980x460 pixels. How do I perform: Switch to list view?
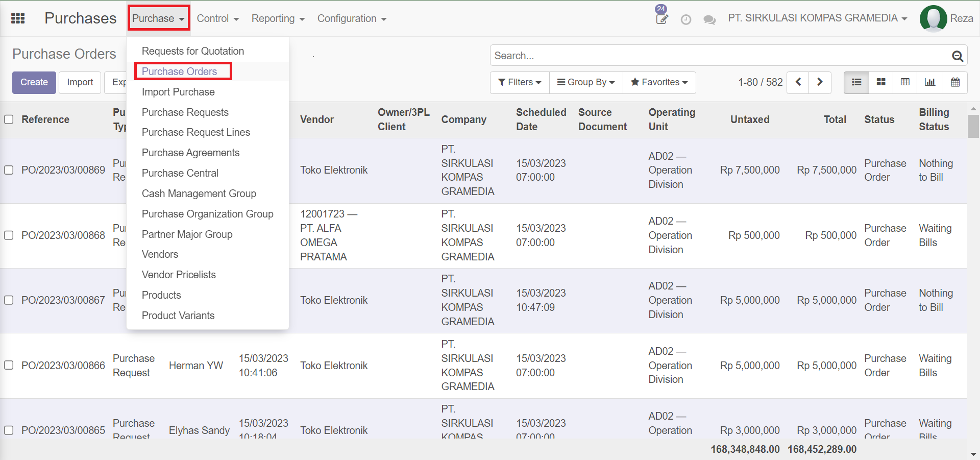[856, 82]
